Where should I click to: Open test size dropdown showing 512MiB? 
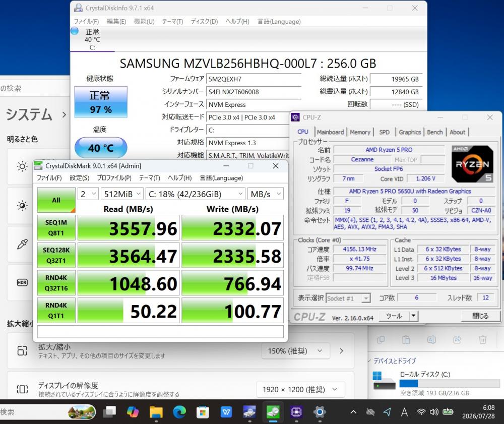[122, 194]
